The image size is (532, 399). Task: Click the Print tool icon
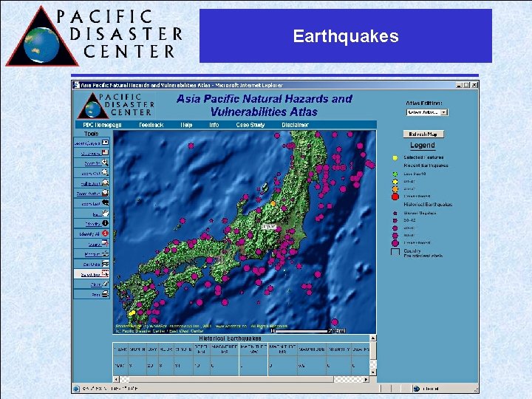(x=106, y=294)
